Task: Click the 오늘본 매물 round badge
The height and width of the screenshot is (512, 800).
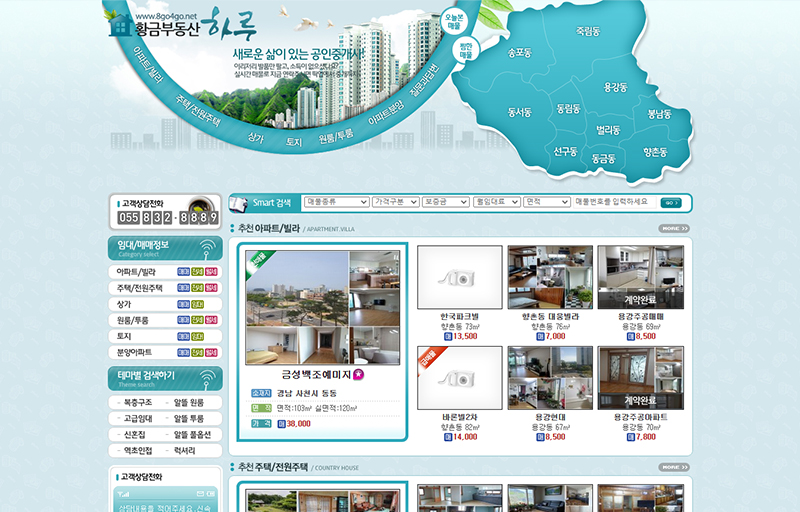Action: 453,22
